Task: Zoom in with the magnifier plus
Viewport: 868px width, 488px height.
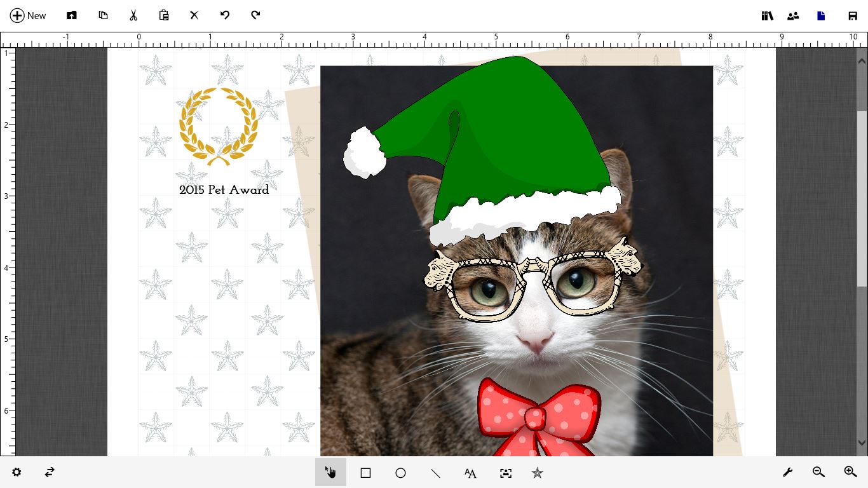Action: pos(850,471)
